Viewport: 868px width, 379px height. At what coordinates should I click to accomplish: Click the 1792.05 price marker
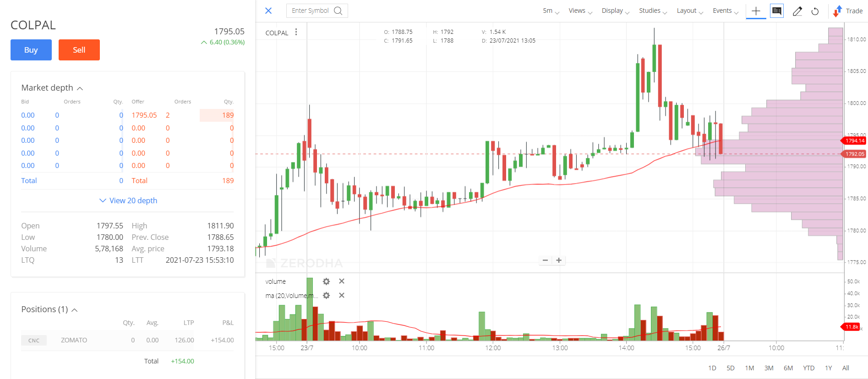[854, 154]
